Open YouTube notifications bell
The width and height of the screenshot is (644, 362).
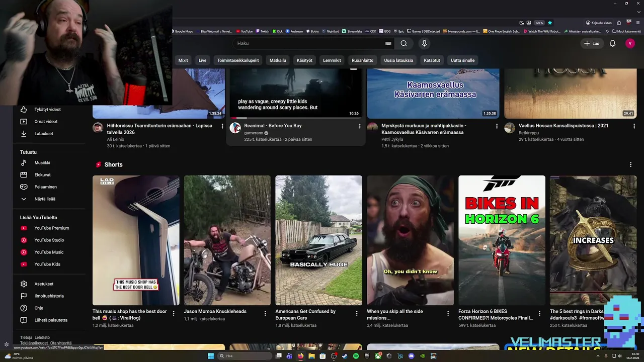tap(612, 44)
